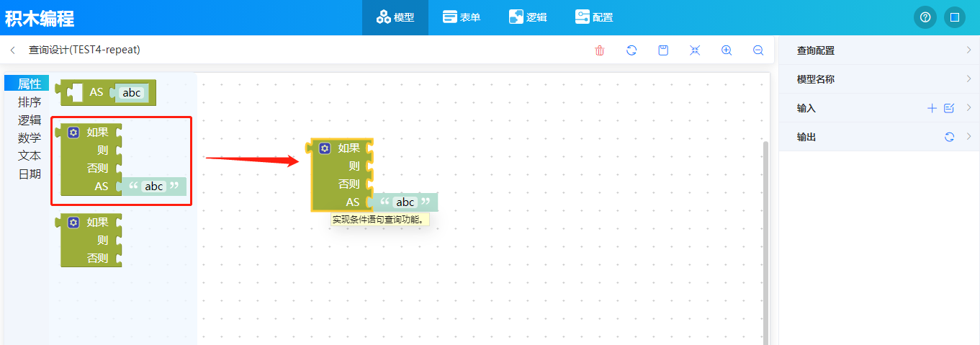980x345 pixels.
Task: Click the zoom out magnifier icon
Action: [x=758, y=50]
